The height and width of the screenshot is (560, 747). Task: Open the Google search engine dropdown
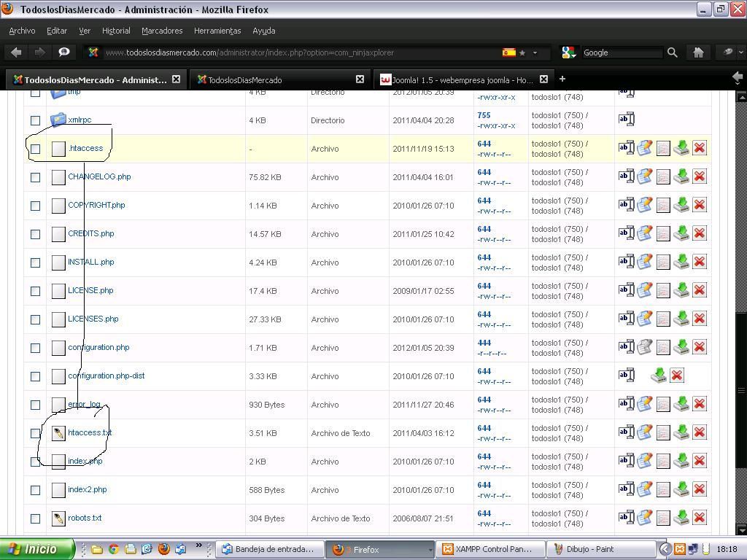(568, 52)
